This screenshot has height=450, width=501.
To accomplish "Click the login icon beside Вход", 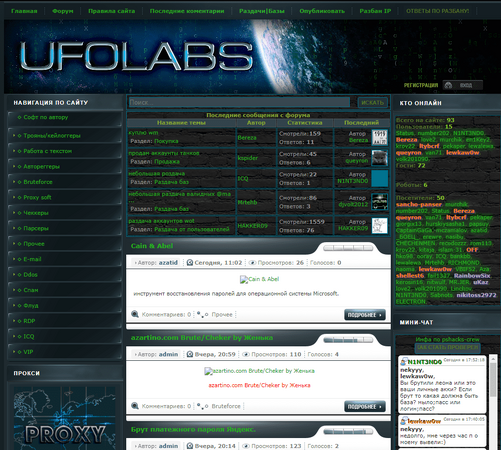I will click(x=448, y=85).
